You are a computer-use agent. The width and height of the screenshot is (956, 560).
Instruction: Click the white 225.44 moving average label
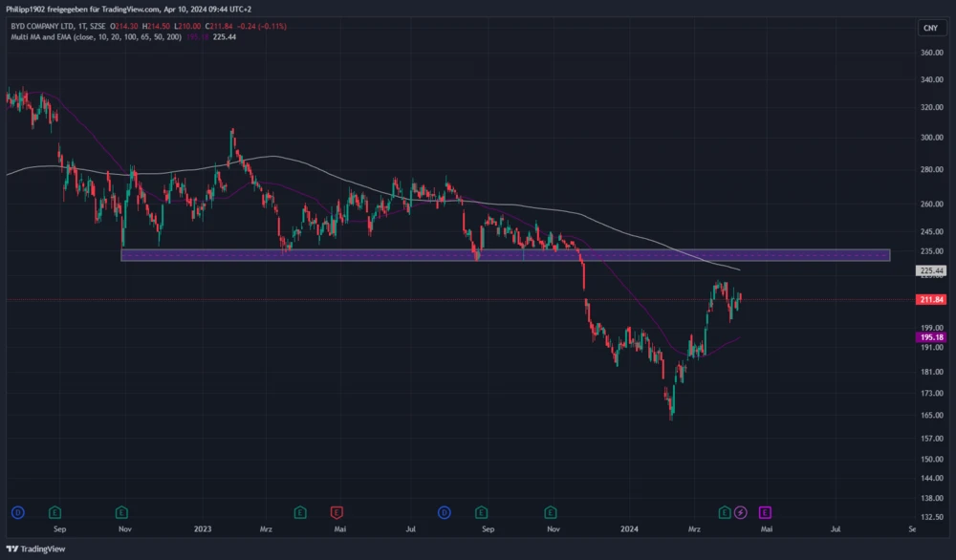coord(931,271)
